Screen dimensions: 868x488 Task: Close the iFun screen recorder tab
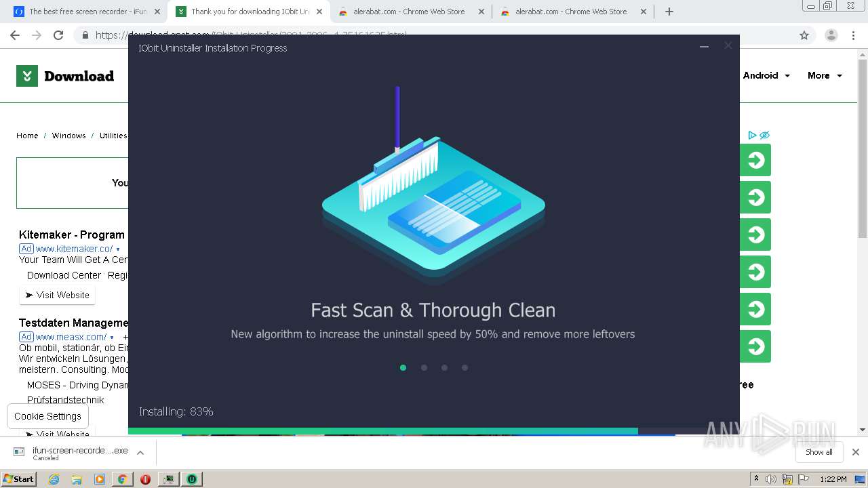pos(157,12)
